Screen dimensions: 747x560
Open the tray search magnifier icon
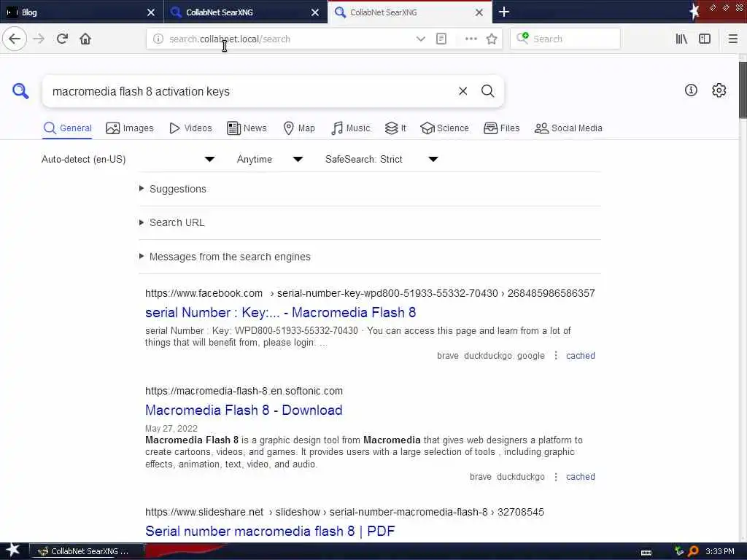[693, 551]
